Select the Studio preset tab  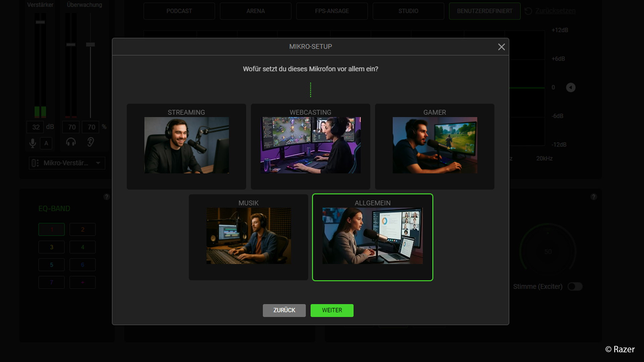(x=408, y=11)
